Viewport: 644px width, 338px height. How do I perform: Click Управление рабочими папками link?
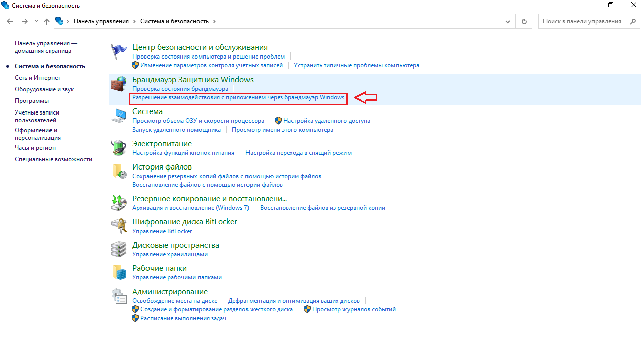pos(177,277)
